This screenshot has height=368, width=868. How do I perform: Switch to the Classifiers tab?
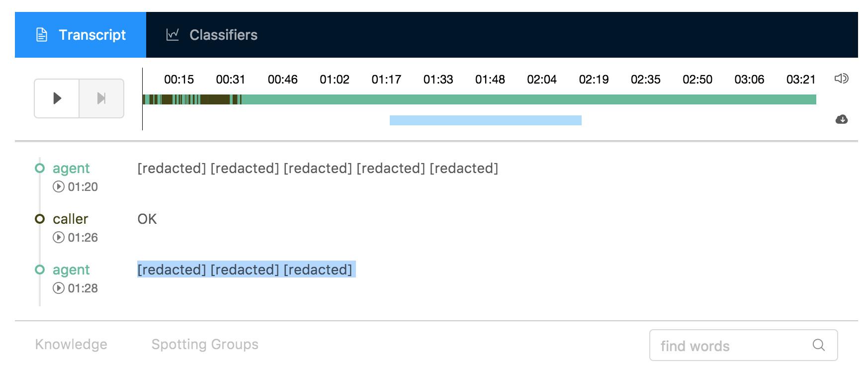[212, 35]
